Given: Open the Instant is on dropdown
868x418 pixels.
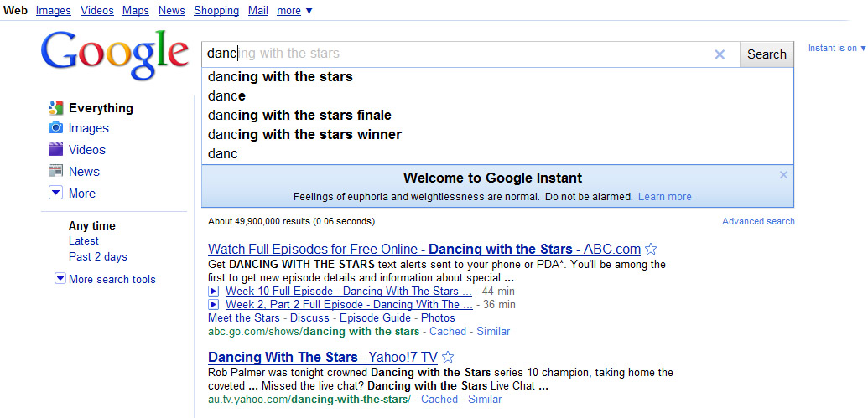Looking at the screenshot, I should pyautogui.click(x=837, y=48).
